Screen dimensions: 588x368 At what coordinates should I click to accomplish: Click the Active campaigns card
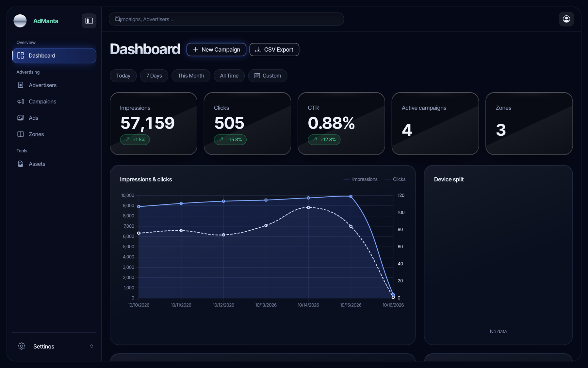(x=435, y=123)
